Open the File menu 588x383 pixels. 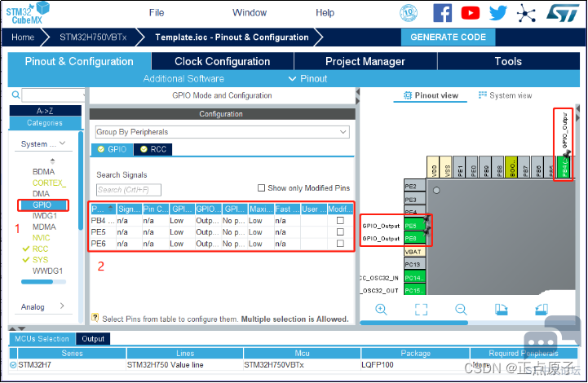click(x=157, y=13)
